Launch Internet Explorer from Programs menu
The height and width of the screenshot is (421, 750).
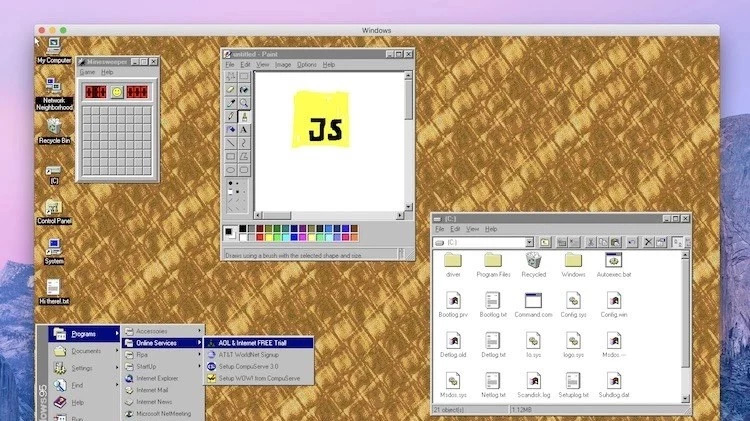(163, 378)
